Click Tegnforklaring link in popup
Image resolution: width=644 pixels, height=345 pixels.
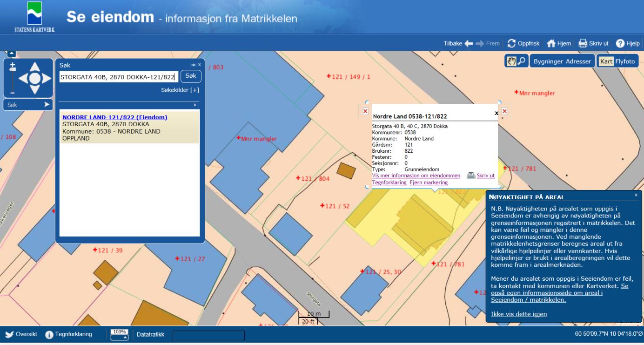[x=389, y=183]
